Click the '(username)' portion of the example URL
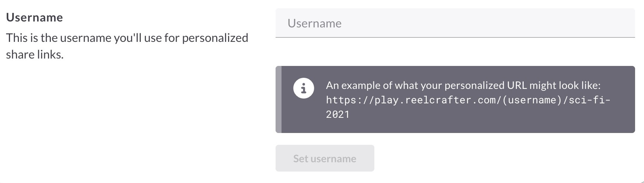The image size is (644, 183). tap(533, 100)
